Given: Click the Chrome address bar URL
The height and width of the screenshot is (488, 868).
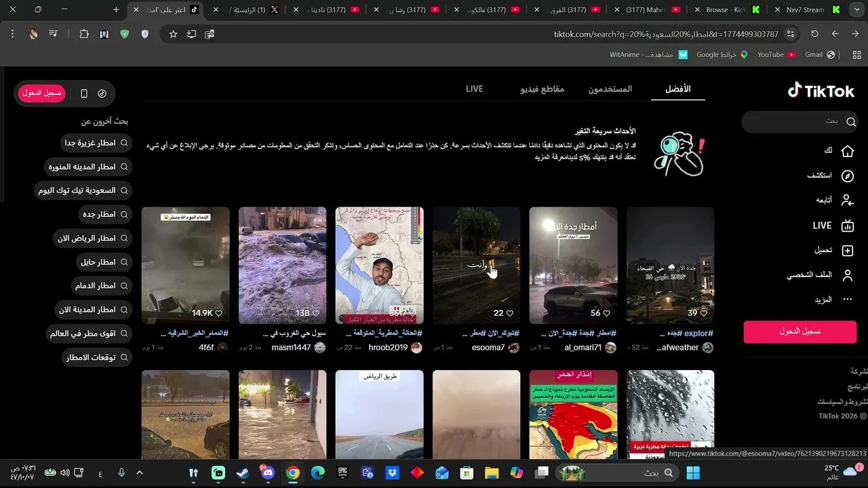Looking at the screenshot, I should tap(666, 34).
